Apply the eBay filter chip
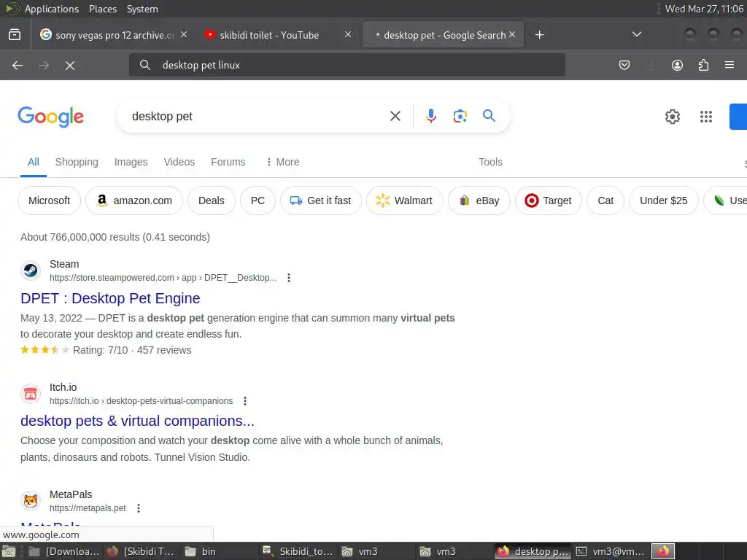747x560 pixels. [x=479, y=201]
